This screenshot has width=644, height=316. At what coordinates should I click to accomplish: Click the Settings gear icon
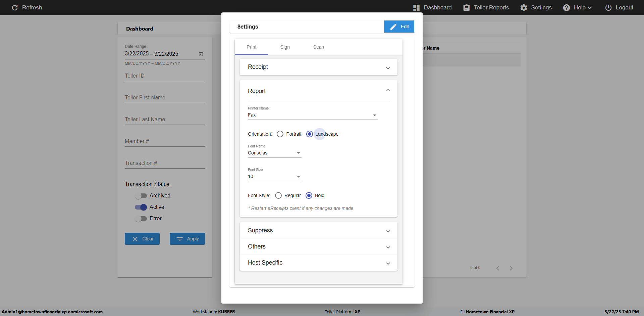coord(524,7)
